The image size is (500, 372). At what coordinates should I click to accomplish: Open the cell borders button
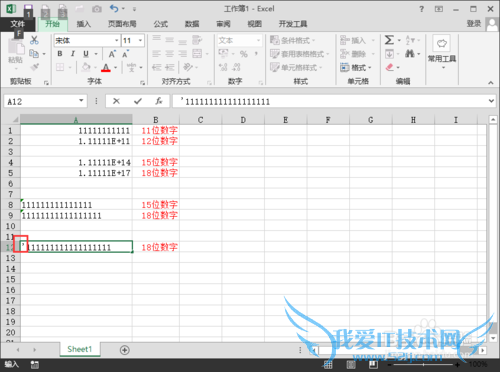tap(60, 67)
